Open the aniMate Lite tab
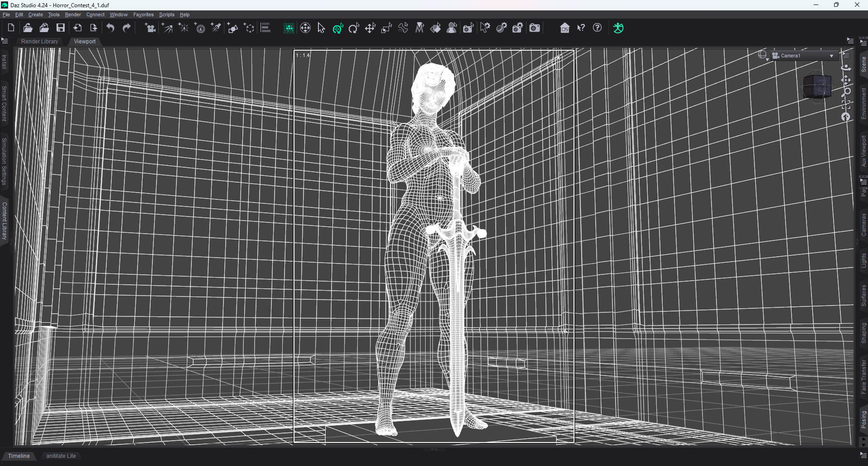The height and width of the screenshot is (466, 868). [x=61, y=456]
